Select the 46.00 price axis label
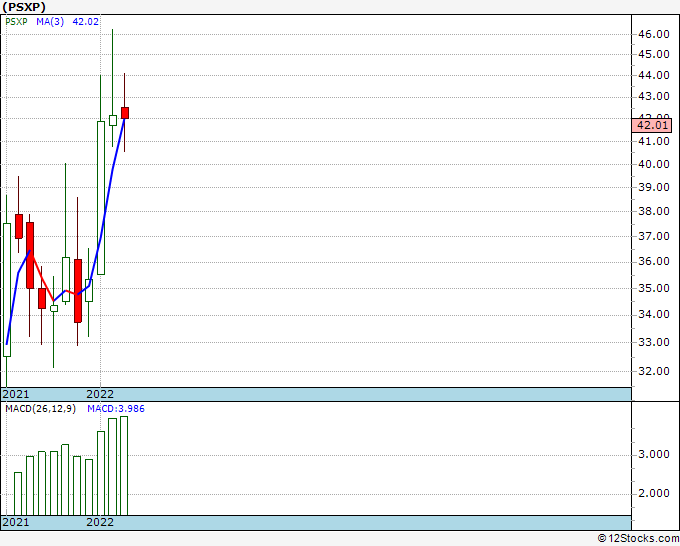 coord(654,34)
